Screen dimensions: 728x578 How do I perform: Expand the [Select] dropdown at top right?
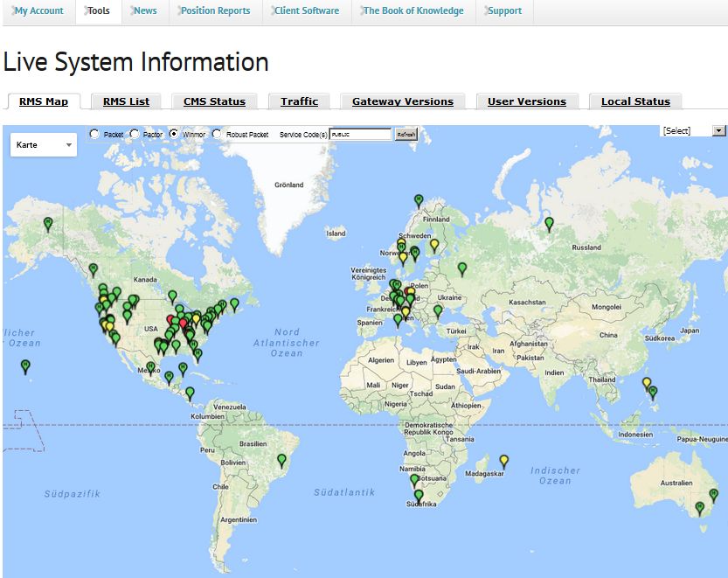coord(694,131)
